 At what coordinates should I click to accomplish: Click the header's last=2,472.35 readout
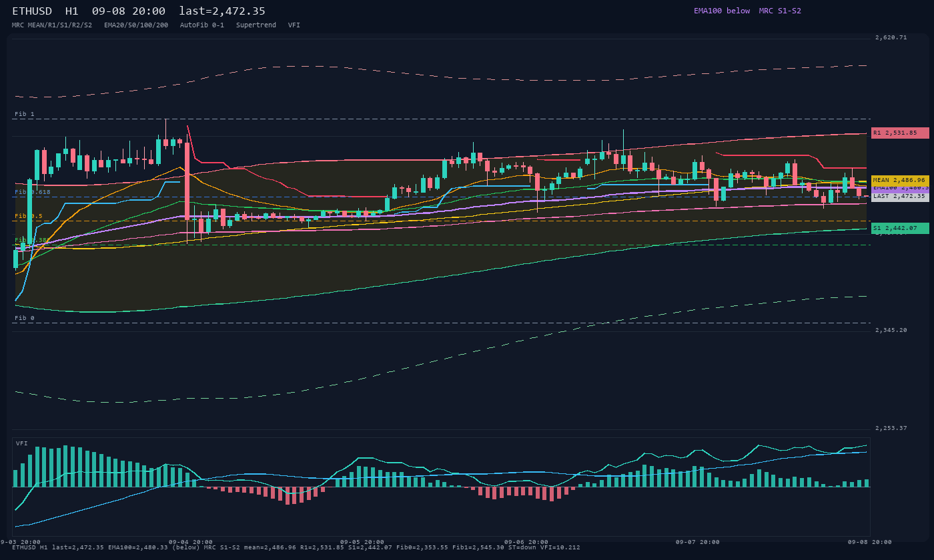point(222,11)
